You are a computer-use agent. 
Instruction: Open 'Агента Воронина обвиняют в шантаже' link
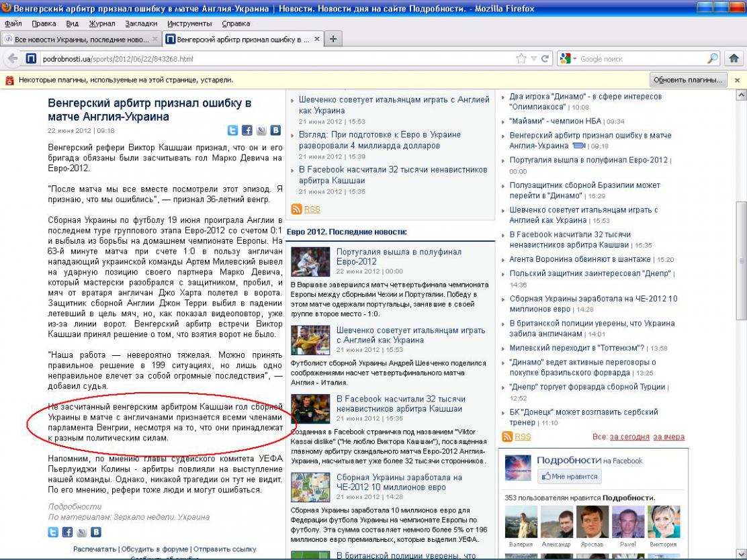[x=580, y=259]
